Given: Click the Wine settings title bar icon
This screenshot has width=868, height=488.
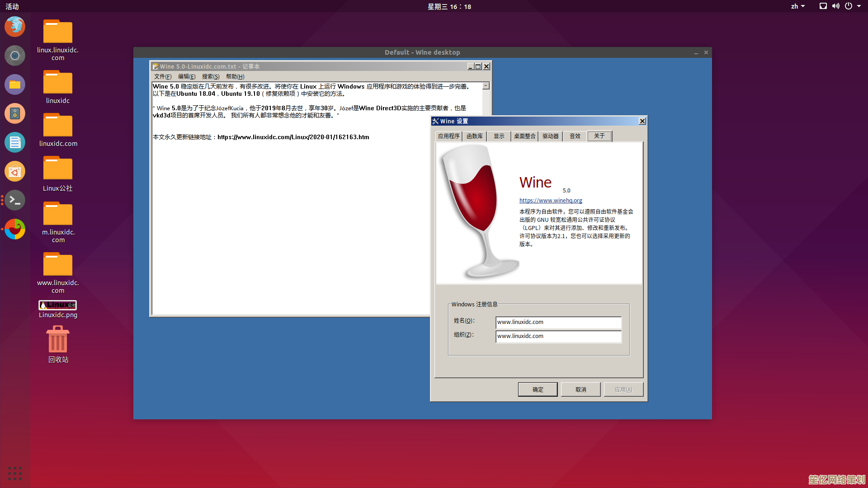Looking at the screenshot, I should coord(435,121).
